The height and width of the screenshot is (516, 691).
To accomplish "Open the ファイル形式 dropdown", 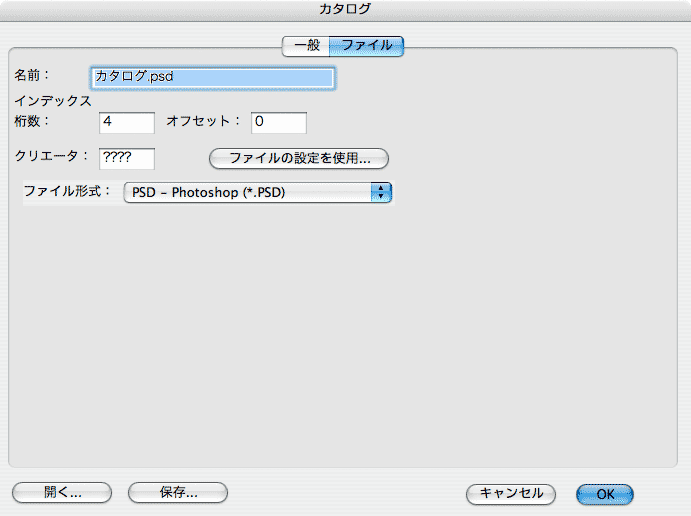I will click(x=258, y=193).
